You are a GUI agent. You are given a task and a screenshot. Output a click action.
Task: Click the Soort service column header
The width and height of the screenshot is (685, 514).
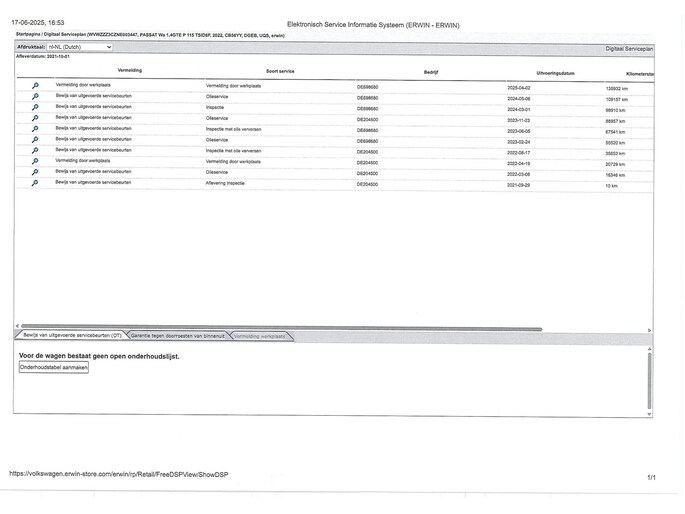(280, 73)
